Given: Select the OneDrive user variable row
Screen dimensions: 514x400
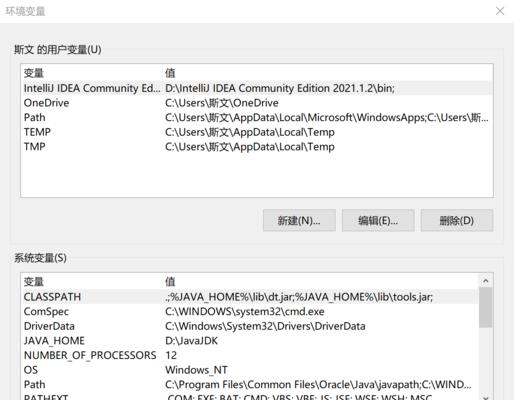Looking at the screenshot, I should [257, 103].
